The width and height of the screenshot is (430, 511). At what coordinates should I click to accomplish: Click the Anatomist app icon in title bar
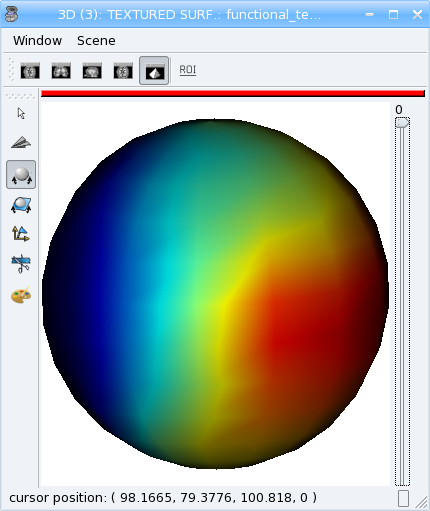(12, 14)
